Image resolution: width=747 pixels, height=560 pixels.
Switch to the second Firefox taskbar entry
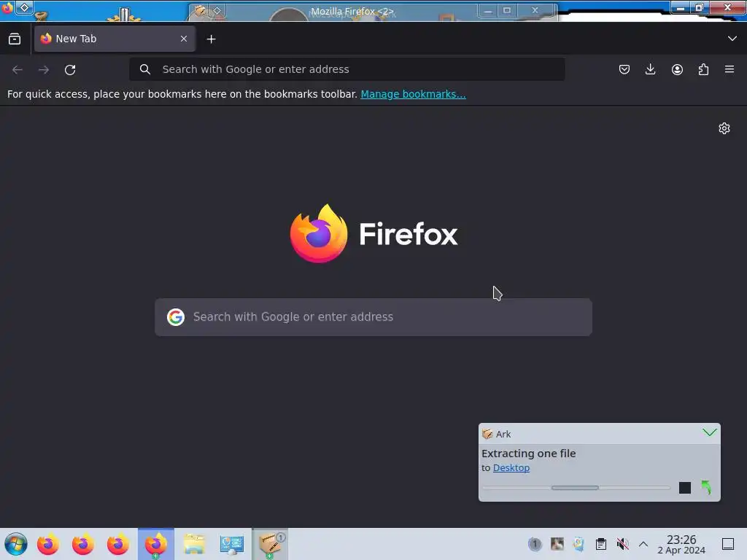point(83,544)
